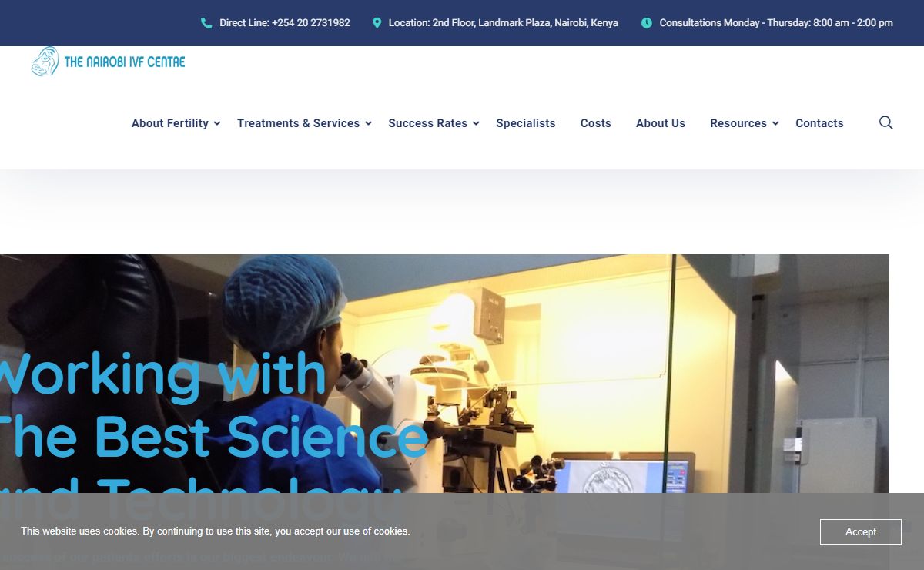Open the About Fertility menu
Viewport: 924px width, 570px height.
point(170,123)
